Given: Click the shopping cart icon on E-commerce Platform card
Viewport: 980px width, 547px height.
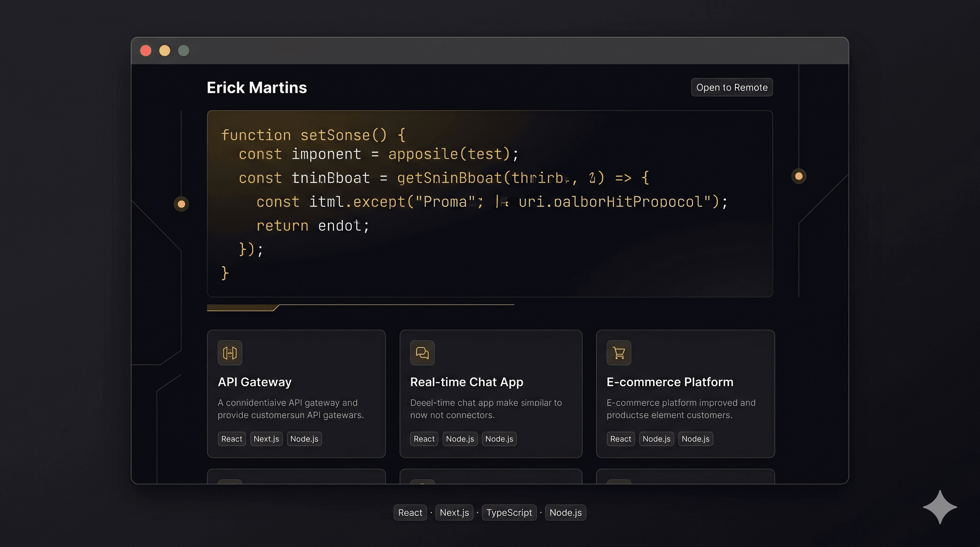Looking at the screenshot, I should click(x=618, y=353).
